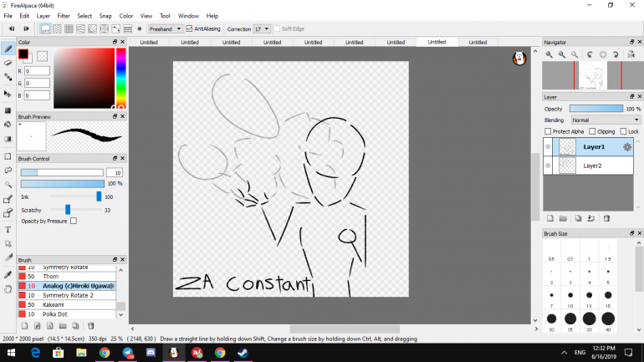
Task: Enable Opacity by Pressure
Action: (73, 222)
